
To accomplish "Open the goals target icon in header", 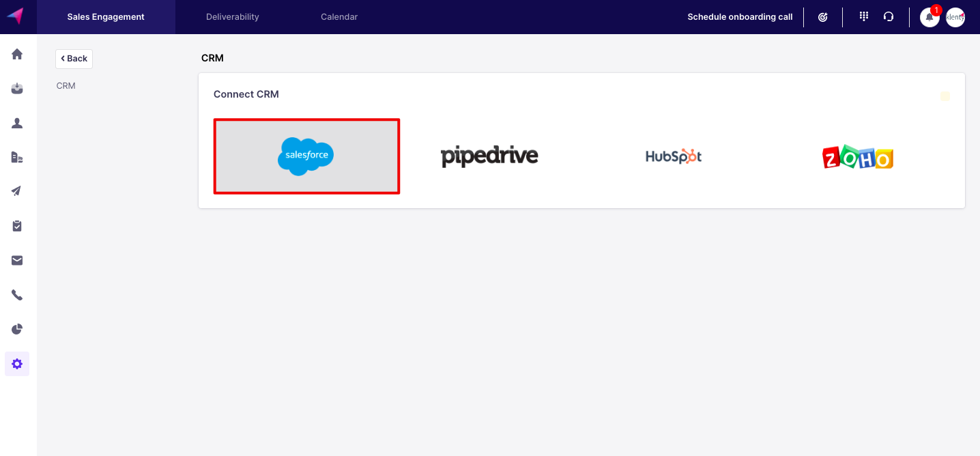I will click(823, 17).
